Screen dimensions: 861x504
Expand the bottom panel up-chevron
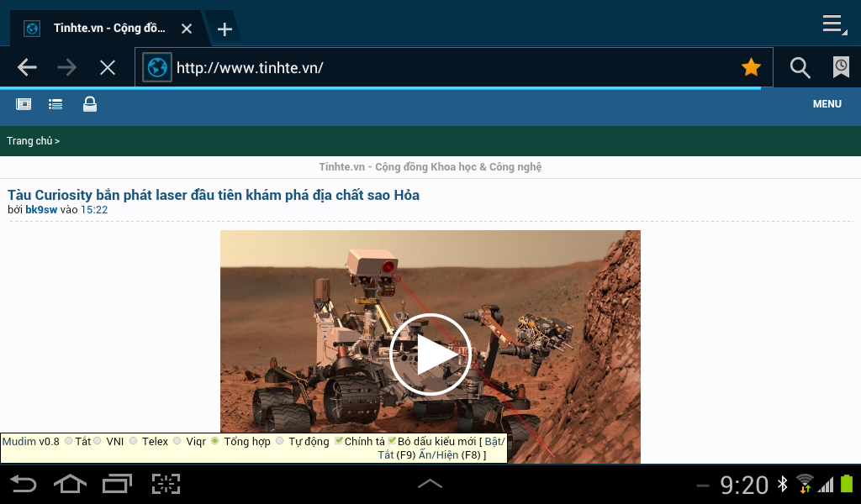[x=430, y=484]
